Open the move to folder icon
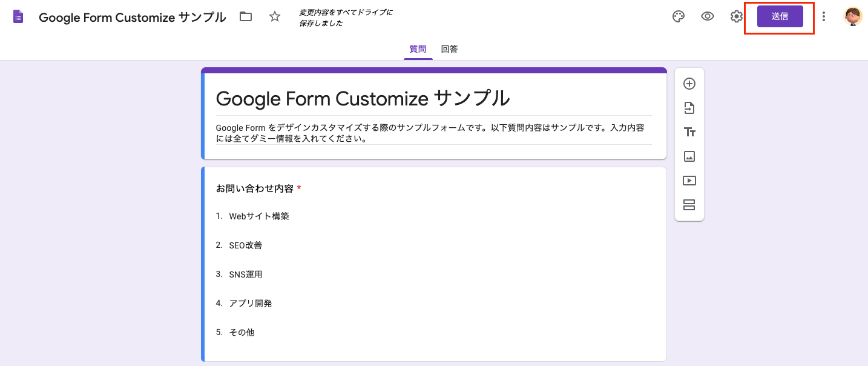 [x=246, y=17]
